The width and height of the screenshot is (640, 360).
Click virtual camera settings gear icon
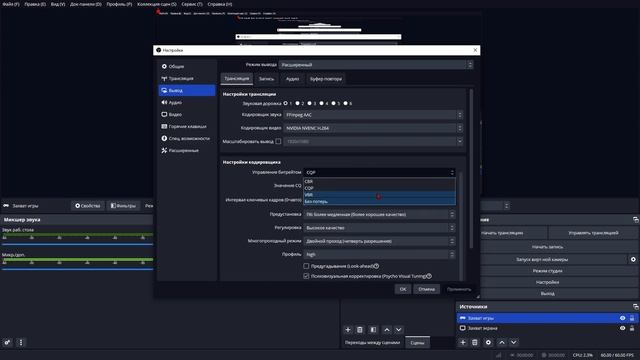(633, 259)
